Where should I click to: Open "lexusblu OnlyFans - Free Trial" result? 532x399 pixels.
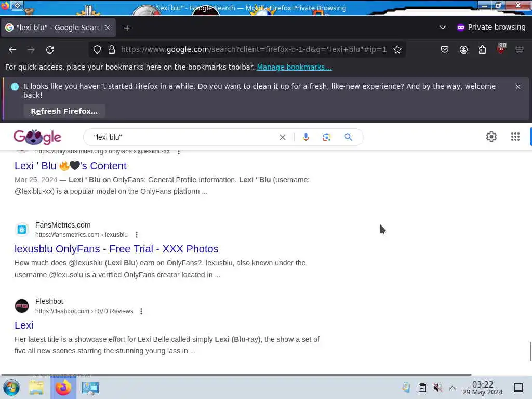[116, 249]
